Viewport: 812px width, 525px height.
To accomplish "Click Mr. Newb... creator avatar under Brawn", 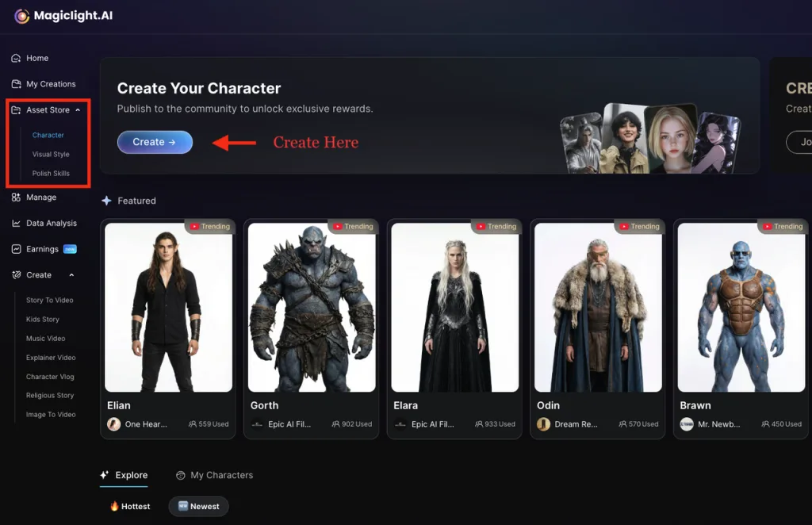I will 687,424.
